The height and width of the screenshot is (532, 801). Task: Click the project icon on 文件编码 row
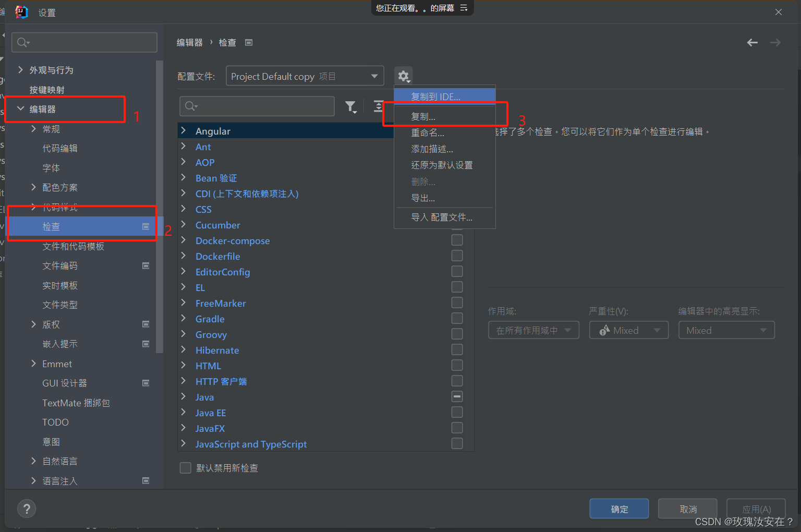pos(146,266)
